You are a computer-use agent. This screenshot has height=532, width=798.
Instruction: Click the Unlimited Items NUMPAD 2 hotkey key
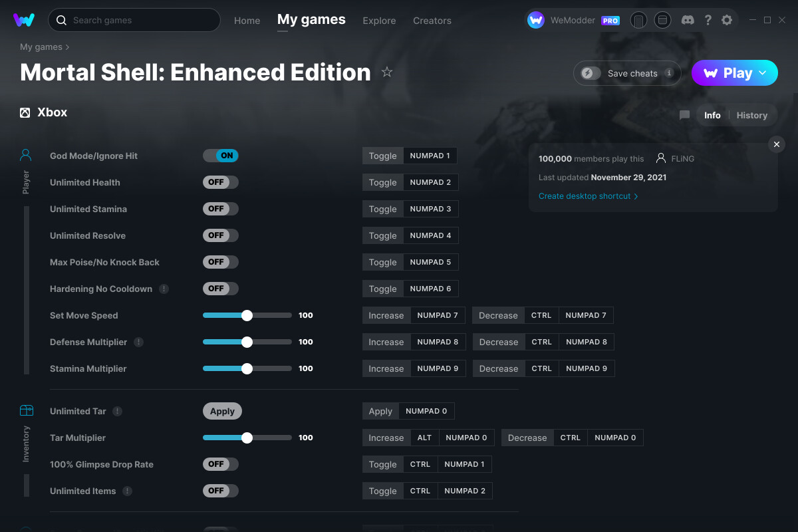(x=465, y=491)
